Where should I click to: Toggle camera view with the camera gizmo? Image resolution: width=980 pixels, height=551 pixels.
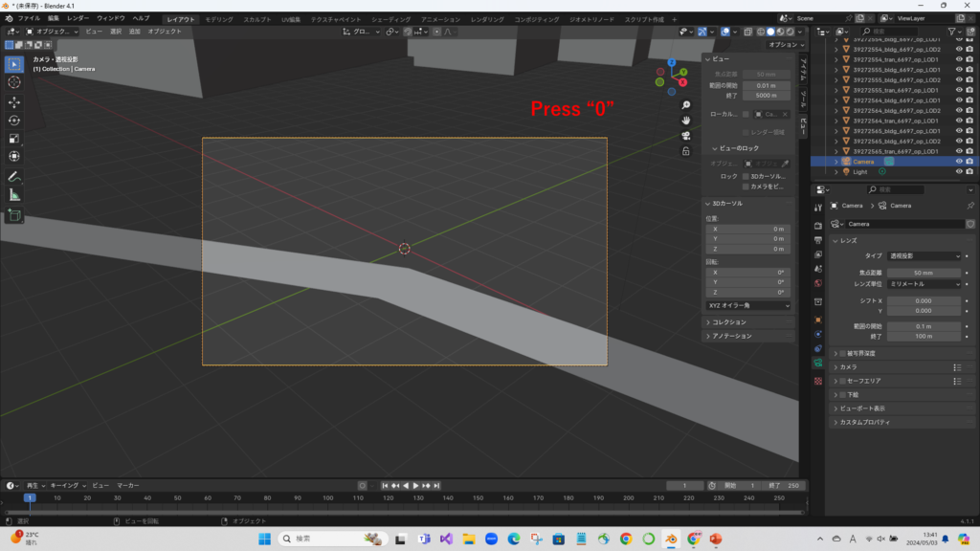[686, 136]
